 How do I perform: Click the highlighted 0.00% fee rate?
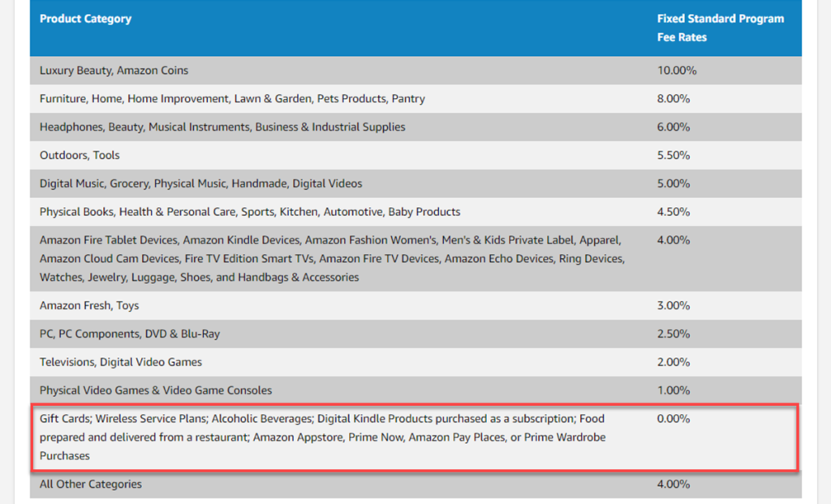(x=674, y=420)
